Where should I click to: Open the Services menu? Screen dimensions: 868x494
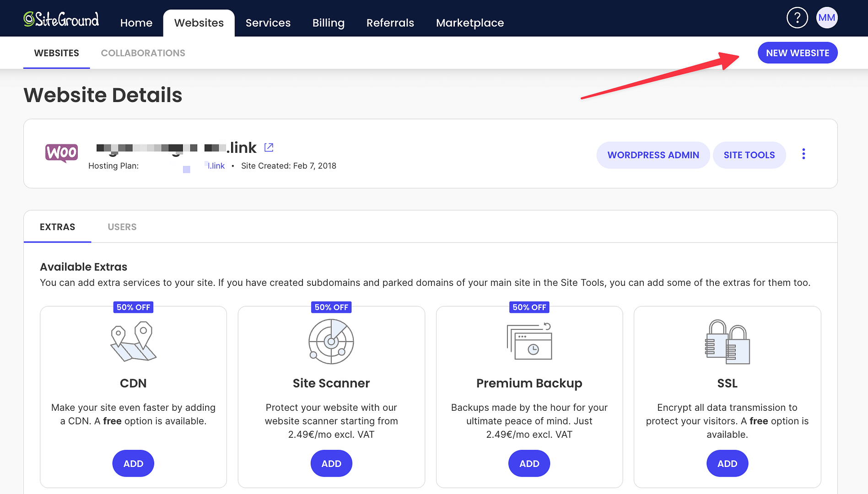point(268,23)
